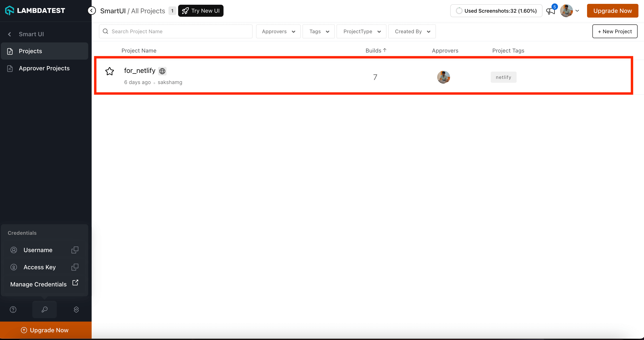Open the Tags filter dropdown
644x340 pixels.
pyautogui.click(x=319, y=32)
